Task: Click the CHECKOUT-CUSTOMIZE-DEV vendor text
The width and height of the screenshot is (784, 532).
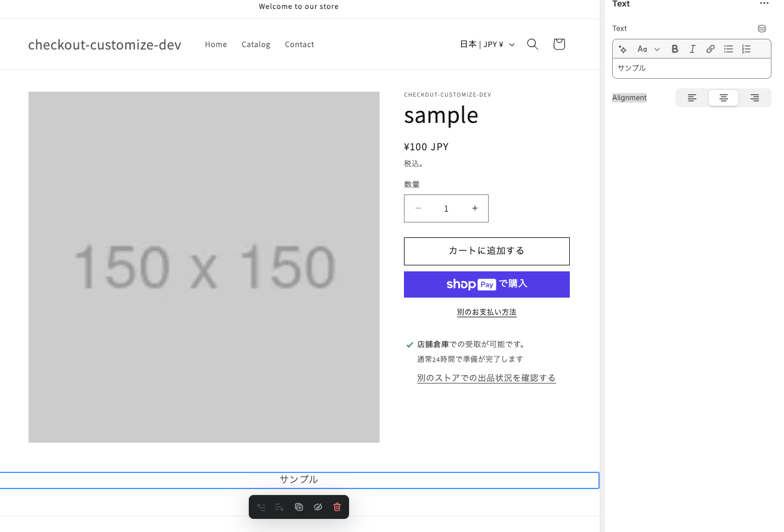Action: (447, 94)
